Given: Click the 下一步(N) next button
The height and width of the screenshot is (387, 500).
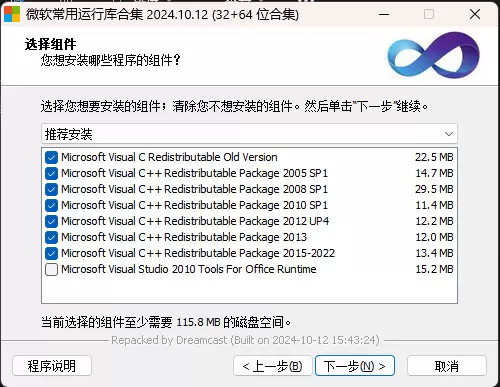Looking at the screenshot, I should (x=355, y=366).
